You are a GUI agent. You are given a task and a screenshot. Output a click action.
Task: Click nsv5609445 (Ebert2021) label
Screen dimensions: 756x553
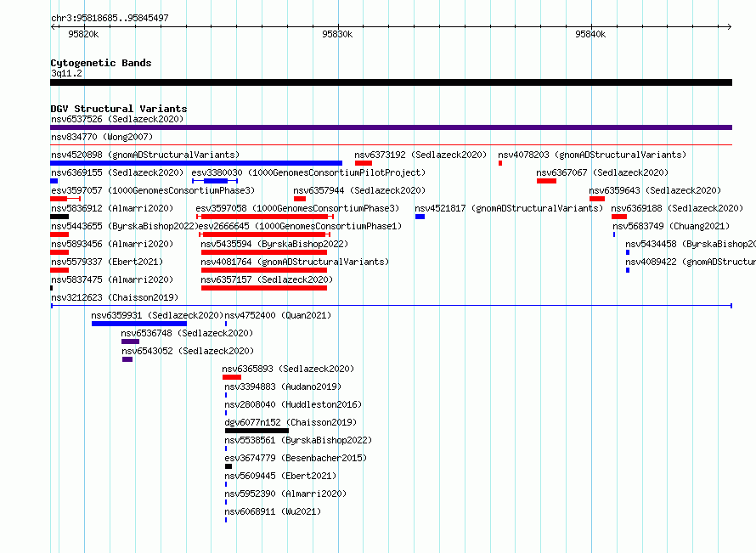(280, 476)
